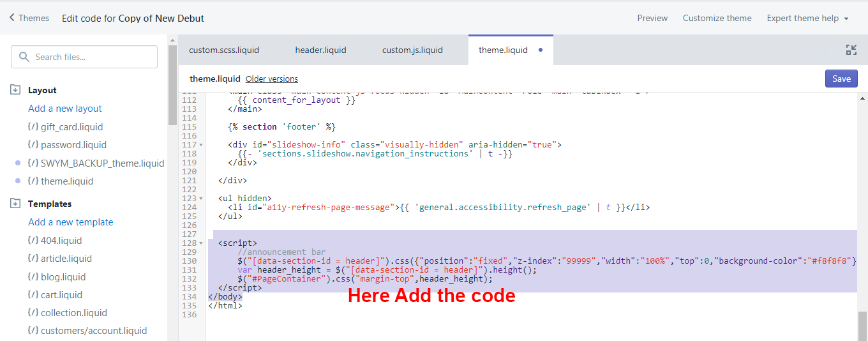This screenshot has height=341, width=868.
Task: Open article.liquid file
Action: pos(66,259)
